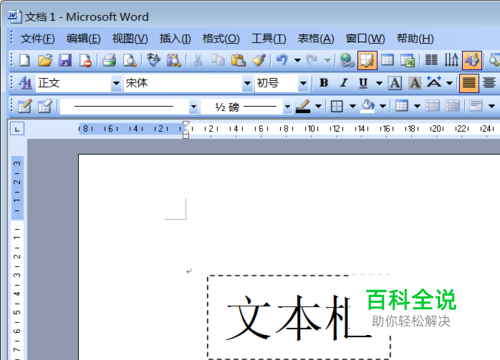Viewport: 500px width, 360px height.
Task: Open the 插入(I) menu
Action: tap(175, 39)
